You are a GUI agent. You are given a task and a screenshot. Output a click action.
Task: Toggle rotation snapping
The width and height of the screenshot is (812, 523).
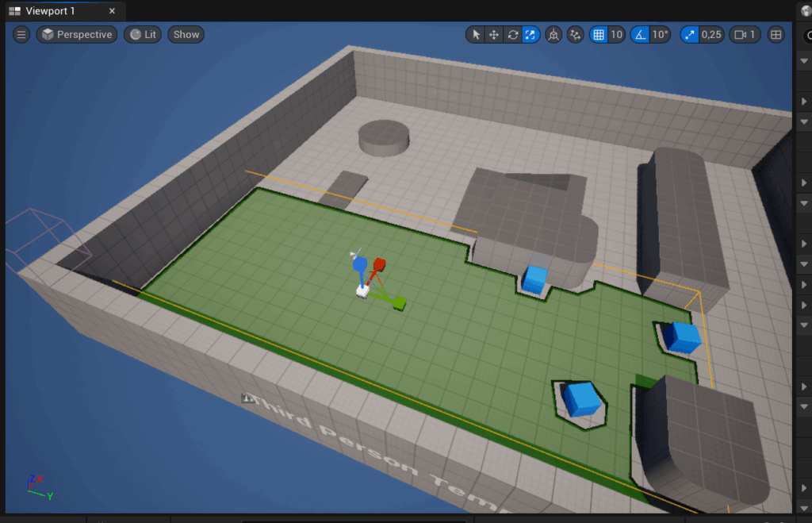(641, 35)
